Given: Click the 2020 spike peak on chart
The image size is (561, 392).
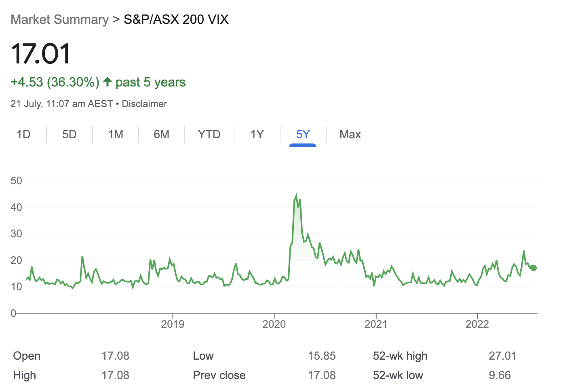Looking at the screenshot, I should 296,196.
